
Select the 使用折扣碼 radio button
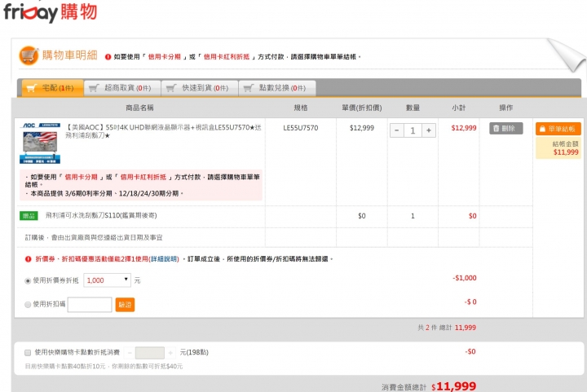coord(28,305)
